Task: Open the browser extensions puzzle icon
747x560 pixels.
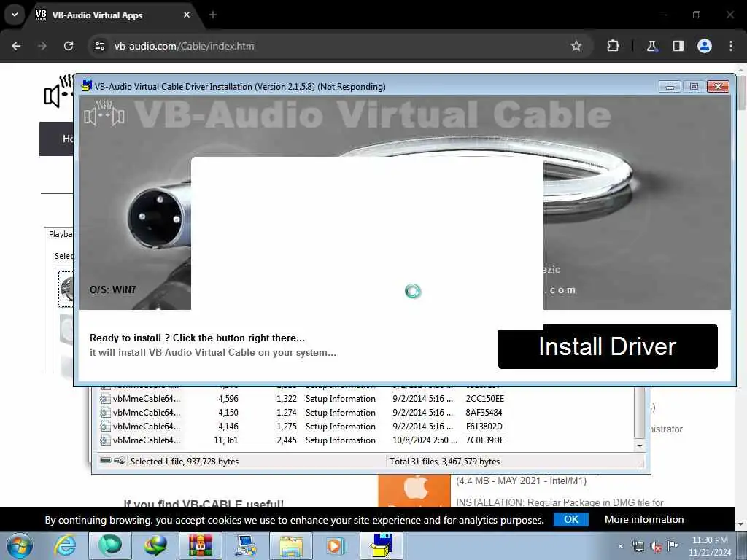Action: [x=613, y=46]
